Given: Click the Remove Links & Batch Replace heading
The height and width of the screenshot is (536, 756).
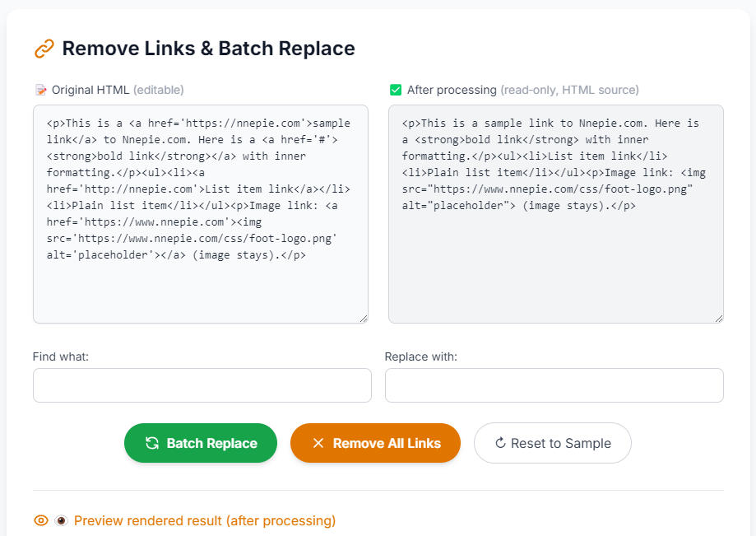Looking at the screenshot, I should point(209,49).
